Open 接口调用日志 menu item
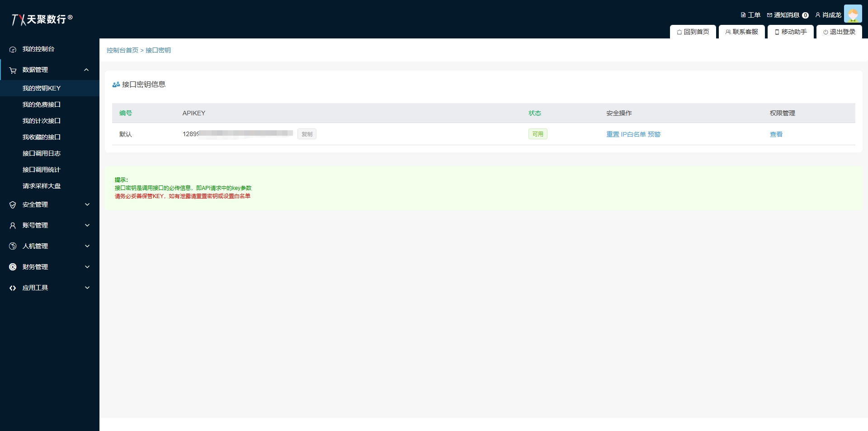 pyautogui.click(x=42, y=153)
